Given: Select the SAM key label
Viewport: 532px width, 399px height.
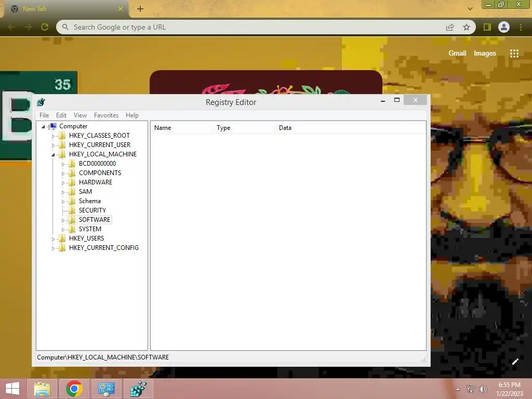Looking at the screenshot, I should pos(85,192).
